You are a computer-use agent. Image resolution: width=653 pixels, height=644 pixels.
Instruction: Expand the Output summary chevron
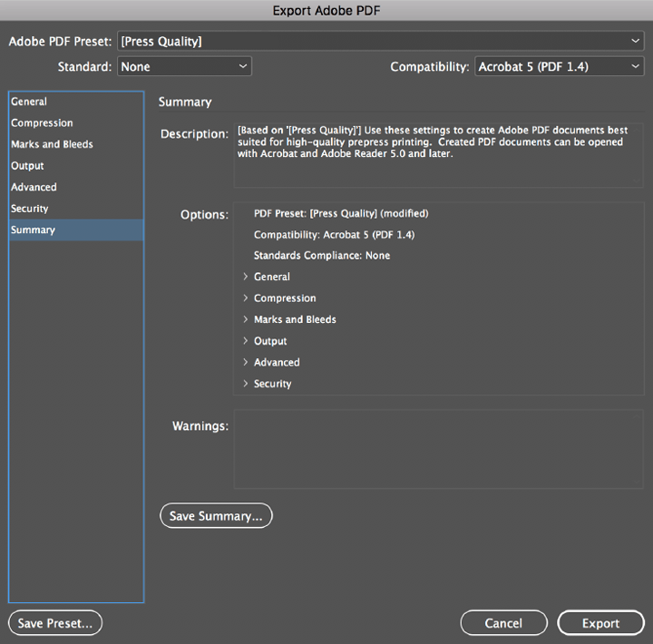click(x=246, y=341)
